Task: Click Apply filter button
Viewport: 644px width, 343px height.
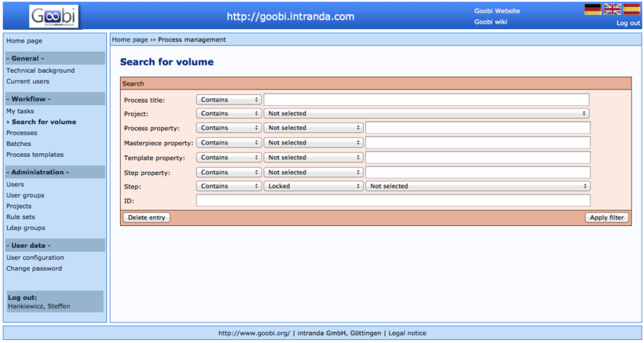Action: [607, 217]
